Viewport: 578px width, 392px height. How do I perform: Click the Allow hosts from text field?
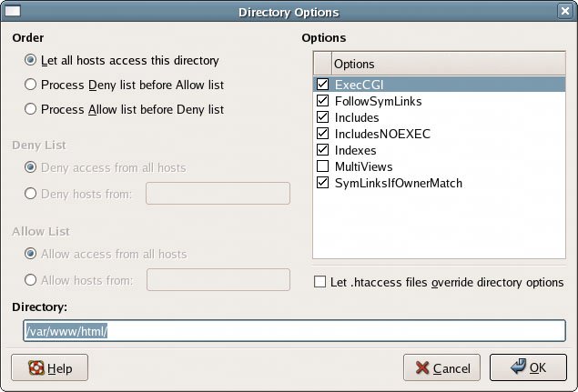pyautogui.click(x=218, y=280)
